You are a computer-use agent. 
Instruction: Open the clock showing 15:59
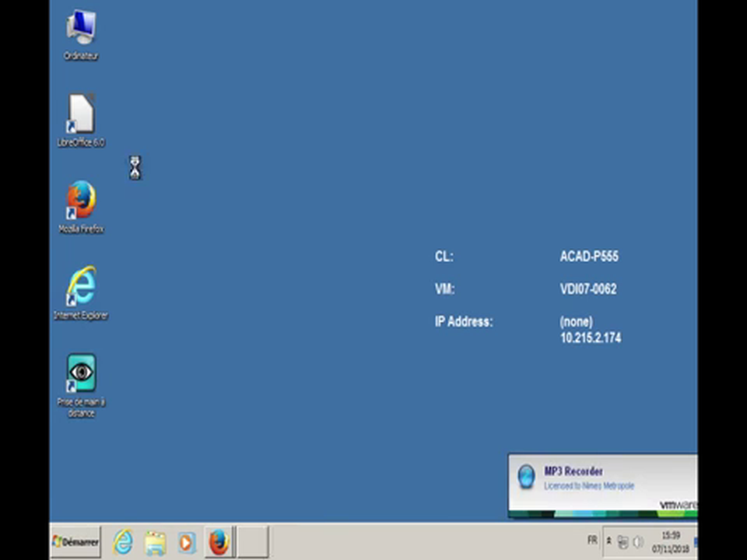(x=671, y=541)
